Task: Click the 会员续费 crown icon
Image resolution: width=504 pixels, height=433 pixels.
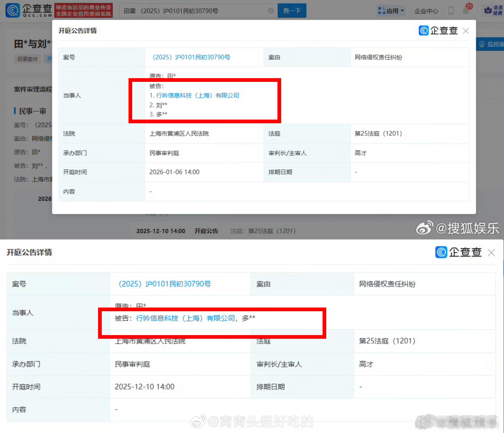Action: (488, 10)
